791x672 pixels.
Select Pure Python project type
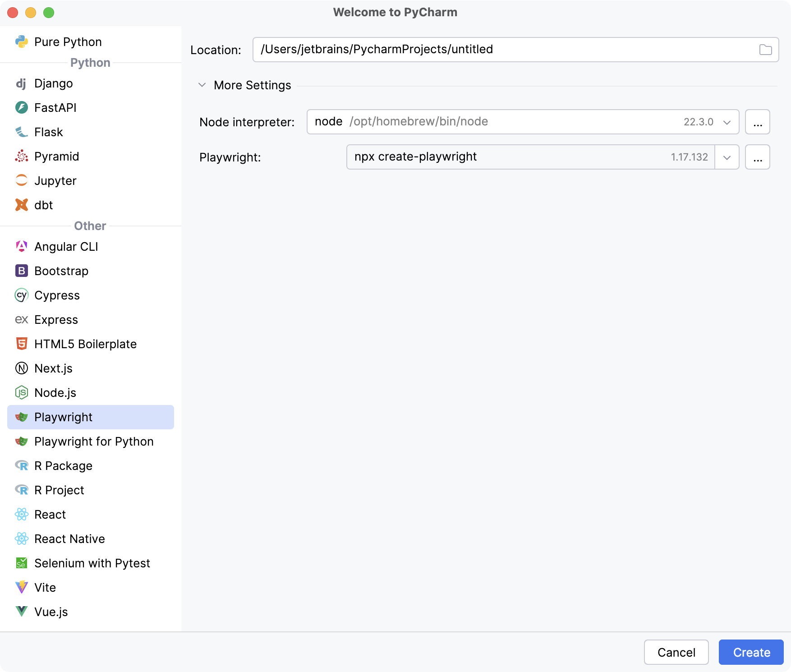(68, 42)
